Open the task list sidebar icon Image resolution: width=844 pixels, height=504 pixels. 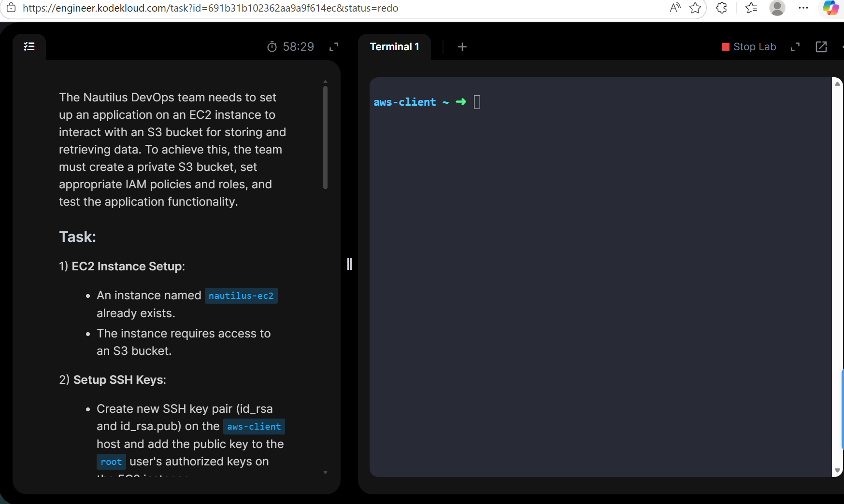click(x=29, y=46)
